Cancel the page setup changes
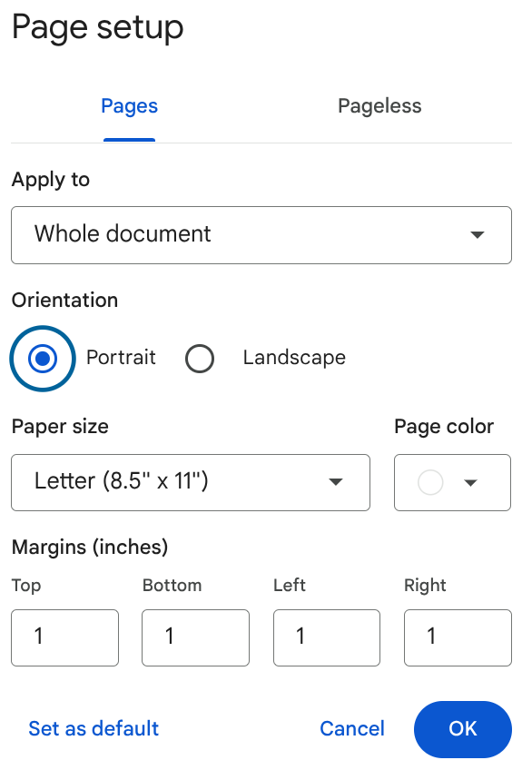Screen dimensions: 532x770 [352, 728]
